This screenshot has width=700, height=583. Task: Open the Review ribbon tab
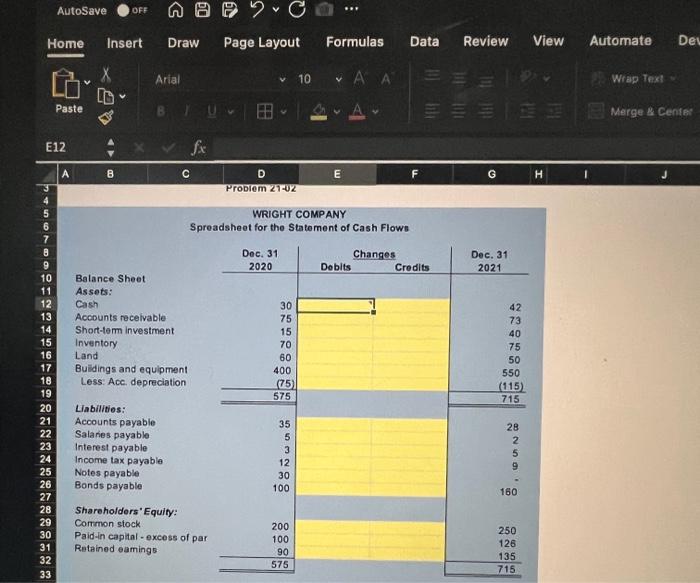486,41
